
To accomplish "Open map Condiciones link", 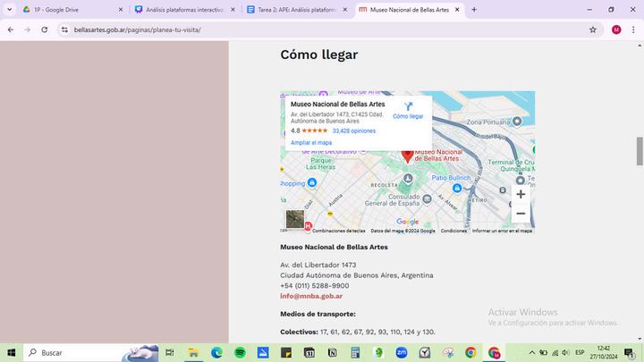I will (x=453, y=231).
